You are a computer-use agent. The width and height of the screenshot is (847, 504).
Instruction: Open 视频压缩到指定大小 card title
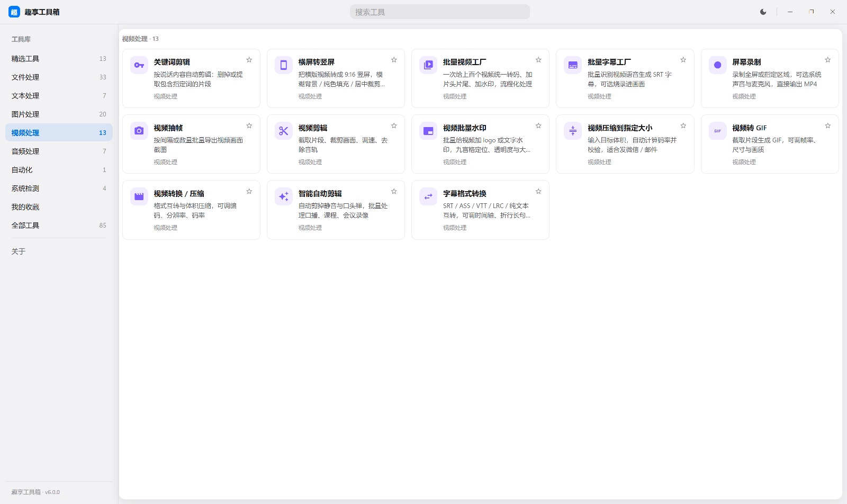tap(620, 128)
